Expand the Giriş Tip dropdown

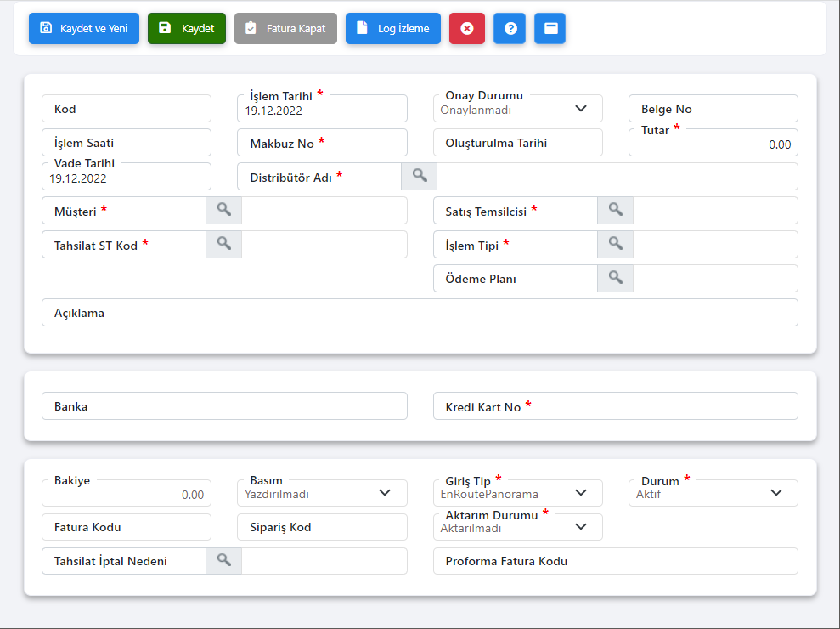(518, 493)
